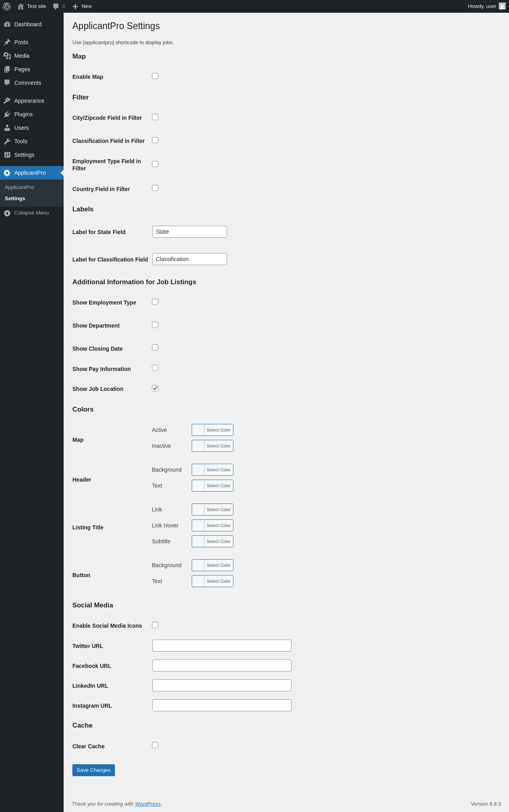Screen dimensions: 509x812
Task: Open Plugins menu item
Action: coord(32,114)
